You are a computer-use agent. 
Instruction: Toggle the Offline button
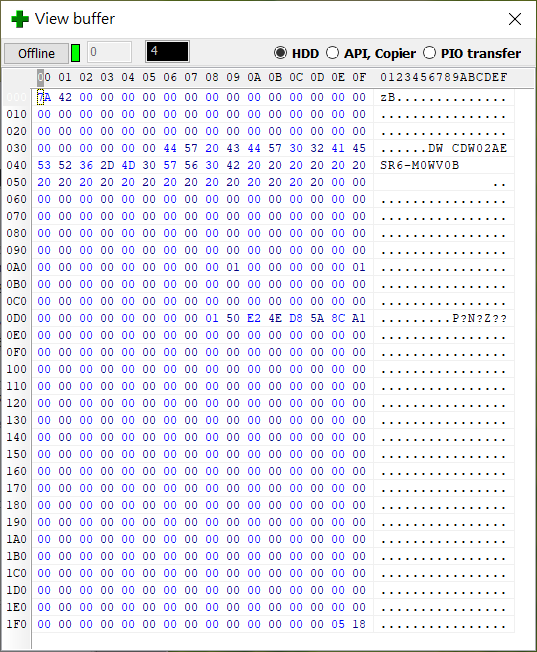pyautogui.click(x=36, y=53)
